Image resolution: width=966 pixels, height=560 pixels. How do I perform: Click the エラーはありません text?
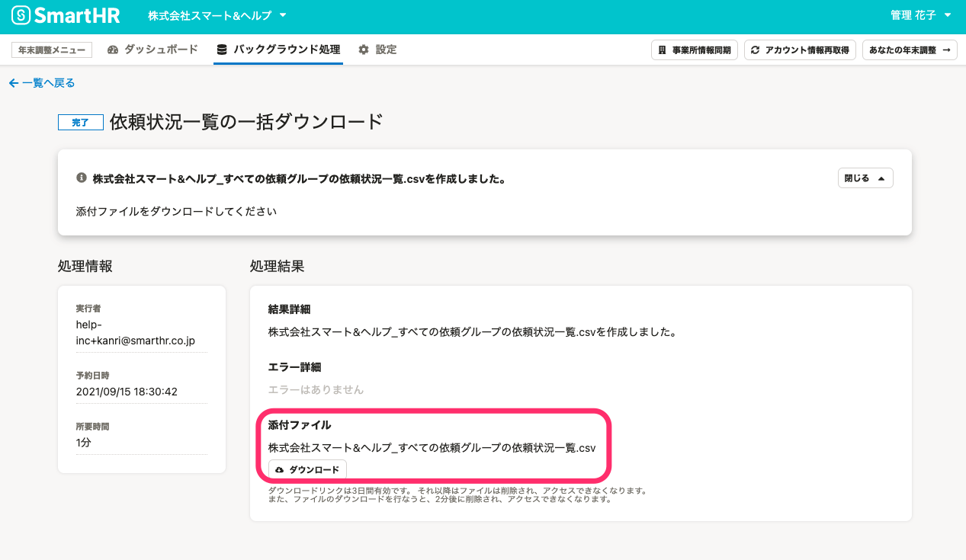316,389
